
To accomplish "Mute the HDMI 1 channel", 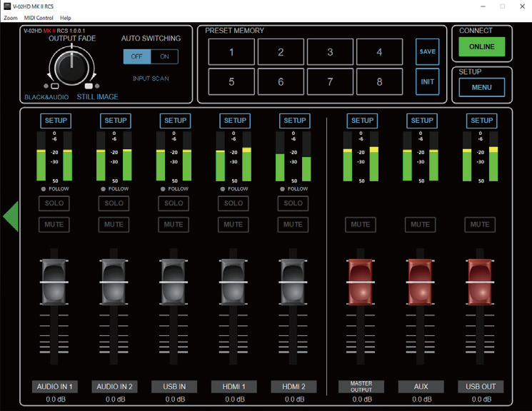I will (234, 225).
